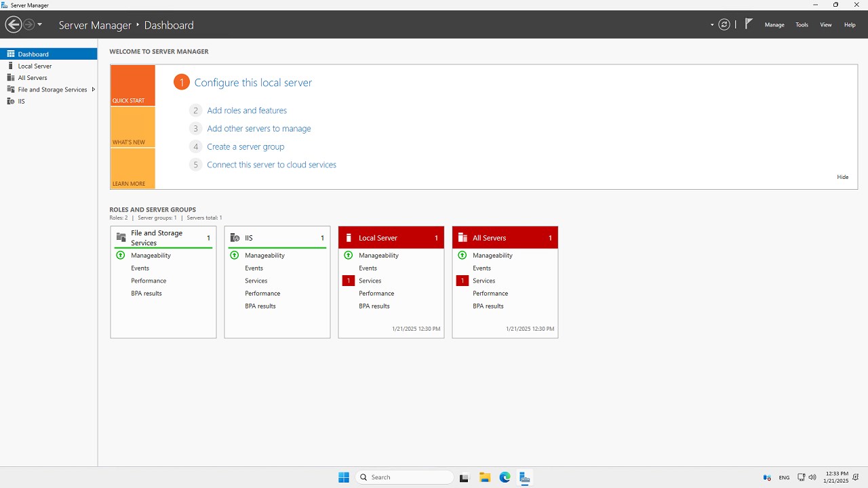This screenshot has width=868, height=488.
Task: Open the red Local Server tile header
Action: (x=391, y=238)
